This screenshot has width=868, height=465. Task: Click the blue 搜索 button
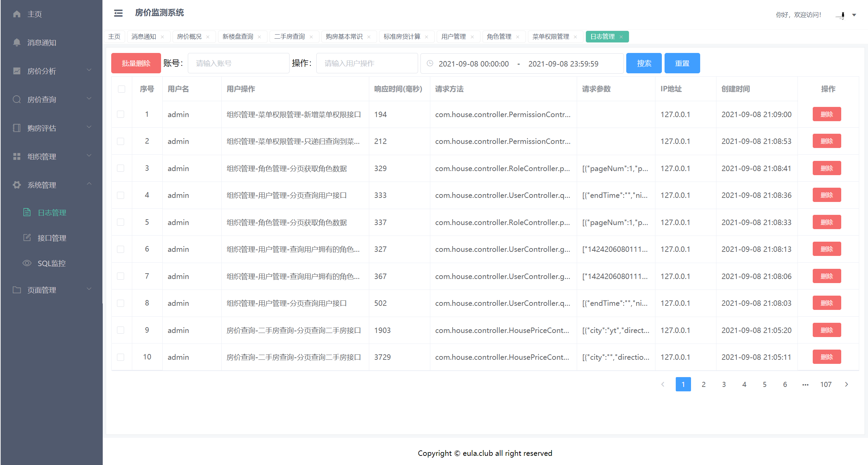(644, 63)
